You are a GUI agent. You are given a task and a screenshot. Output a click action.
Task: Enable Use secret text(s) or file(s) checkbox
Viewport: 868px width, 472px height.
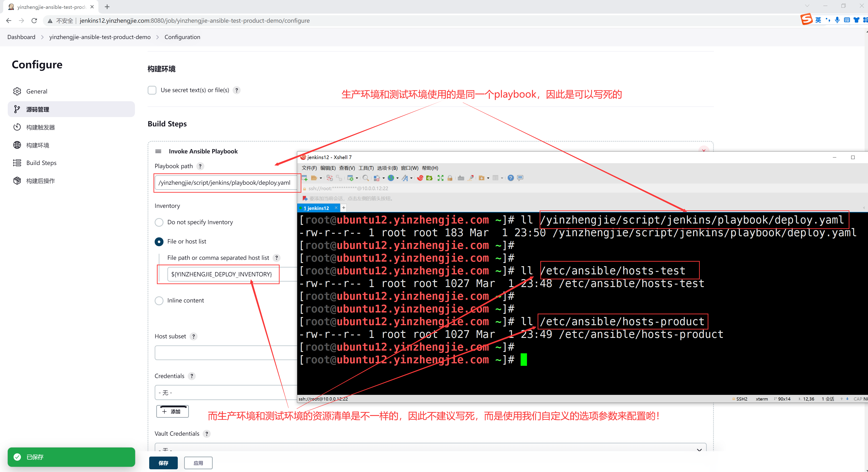point(152,90)
